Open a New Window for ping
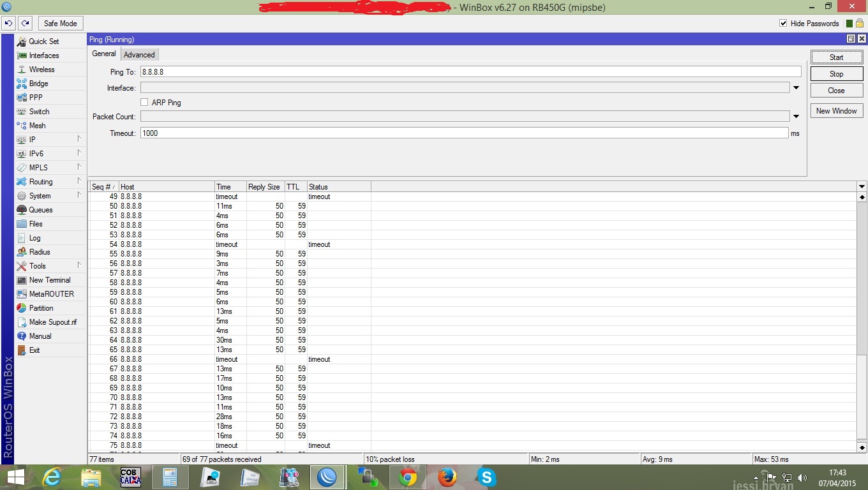This screenshot has height=490, width=868. pos(837,111)
